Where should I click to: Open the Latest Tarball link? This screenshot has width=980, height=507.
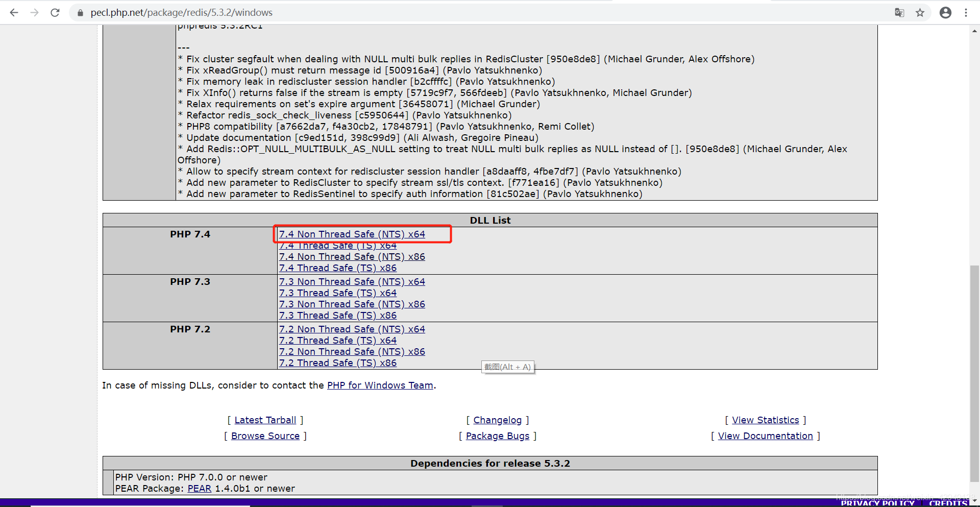(x=265, y=420)
